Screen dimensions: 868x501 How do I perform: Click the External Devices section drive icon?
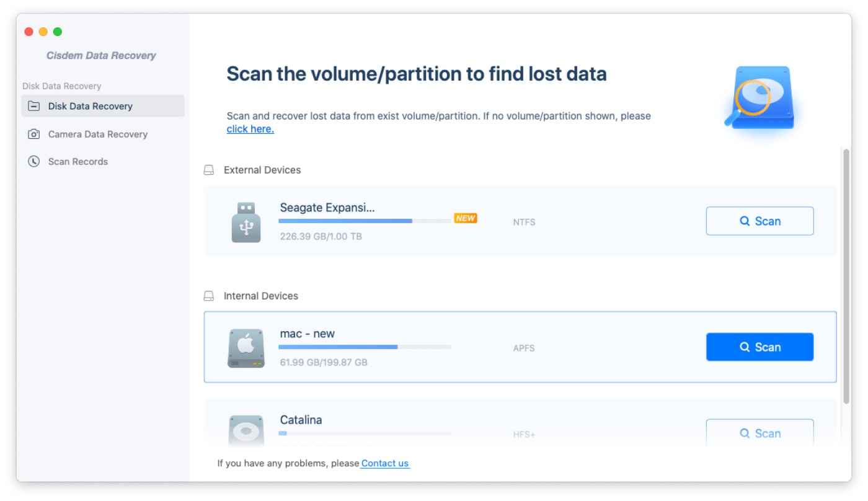pyautogui.click(x=209, y=170)
